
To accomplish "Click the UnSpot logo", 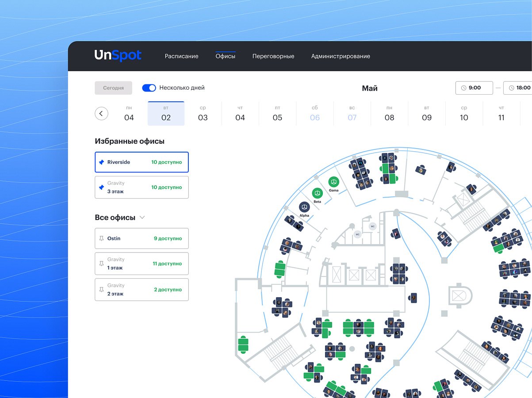I will click(118, 55).
